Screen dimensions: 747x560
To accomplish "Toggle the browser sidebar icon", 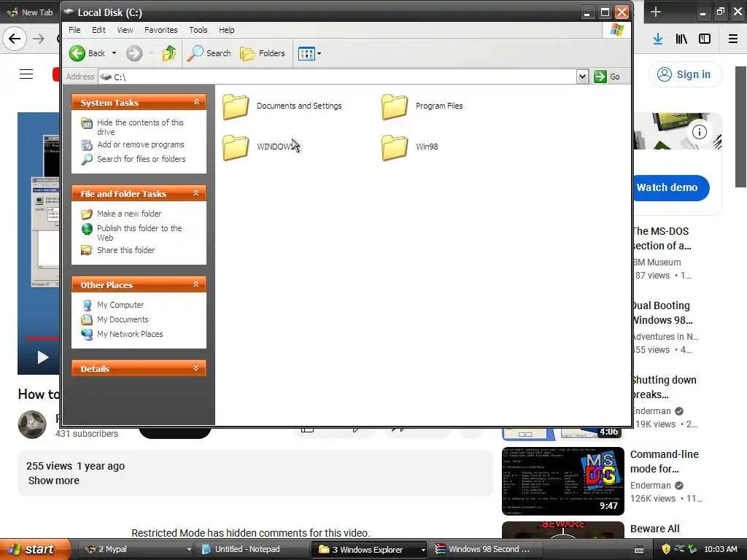I will click(705, 39).
